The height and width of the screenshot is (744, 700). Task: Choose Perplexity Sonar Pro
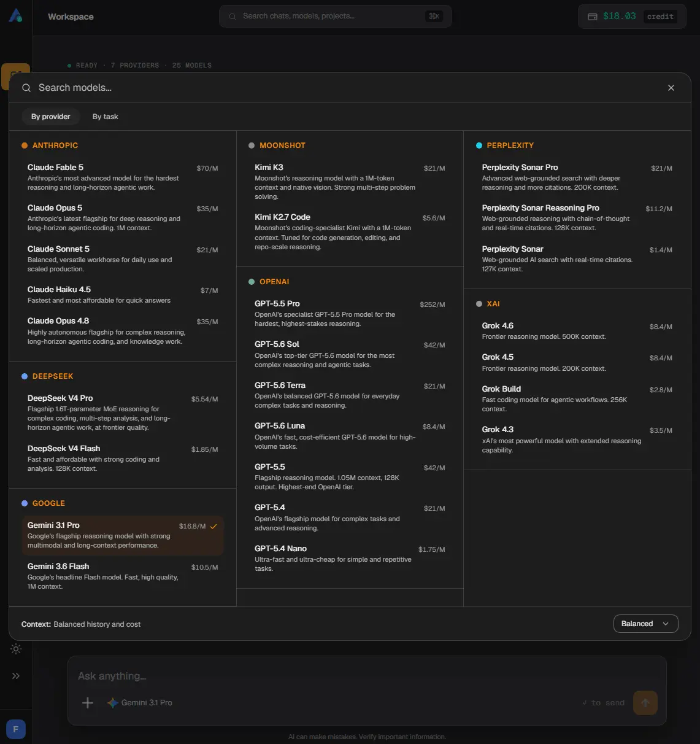(577, 177)
